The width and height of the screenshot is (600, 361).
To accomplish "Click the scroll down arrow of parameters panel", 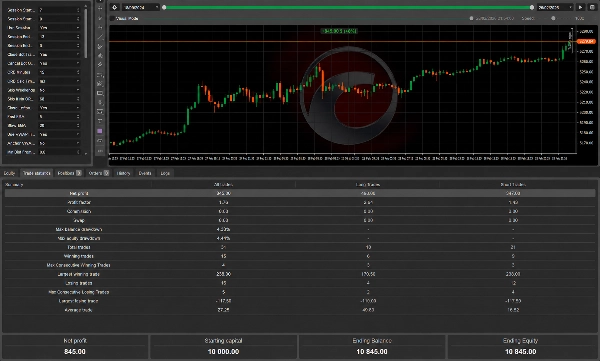I will click(85, 153).
